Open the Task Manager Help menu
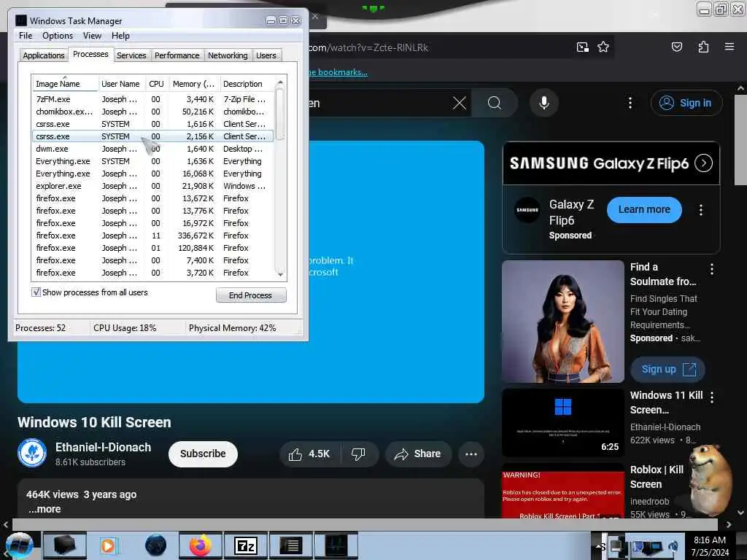Viewport: 747px width, 560px height. click(x=120, y=36)
